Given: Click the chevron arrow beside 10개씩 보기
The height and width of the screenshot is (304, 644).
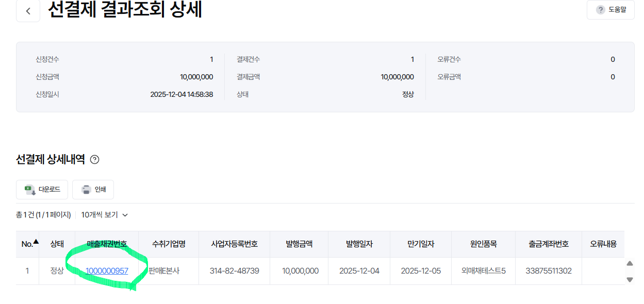Looking at the screenshot, I should click(x=124, y=215).
